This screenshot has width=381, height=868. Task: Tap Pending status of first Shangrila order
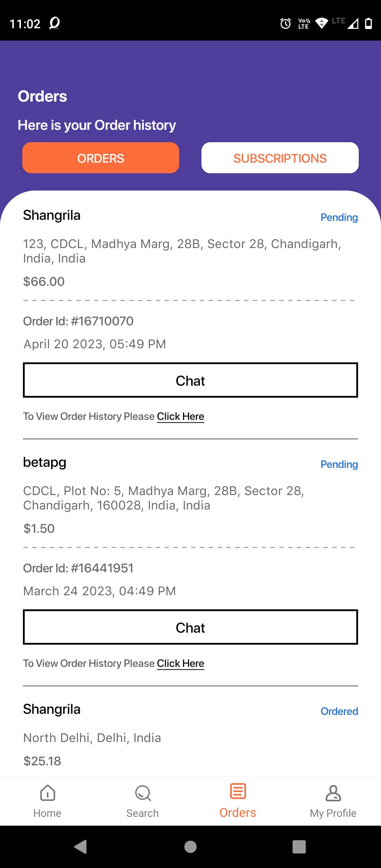point(339,217)
